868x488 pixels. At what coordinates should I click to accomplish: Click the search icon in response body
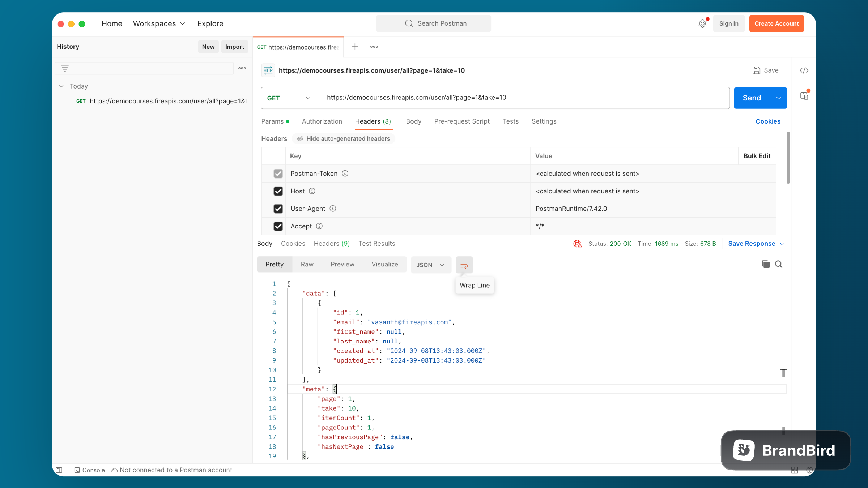pos(779,264)
